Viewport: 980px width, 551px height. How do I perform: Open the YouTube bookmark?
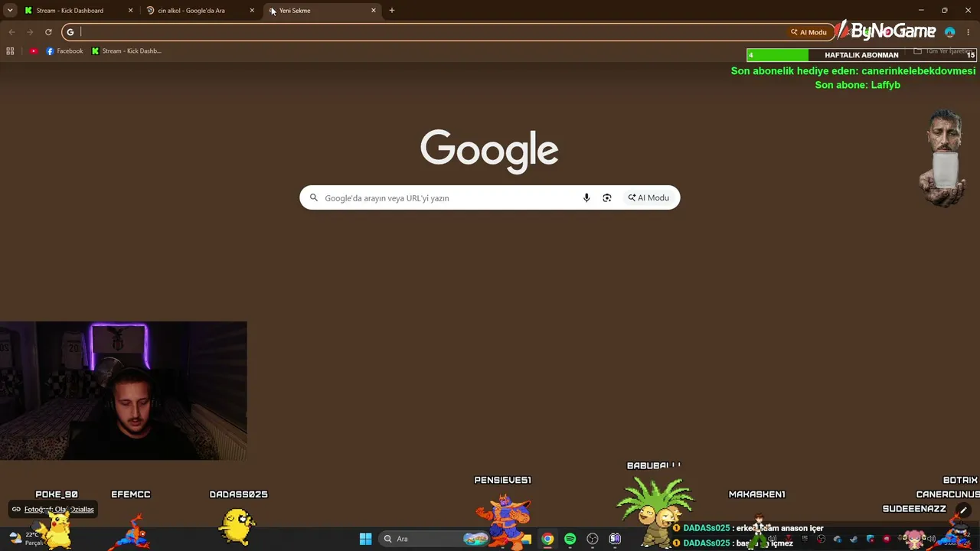point(34,51)
